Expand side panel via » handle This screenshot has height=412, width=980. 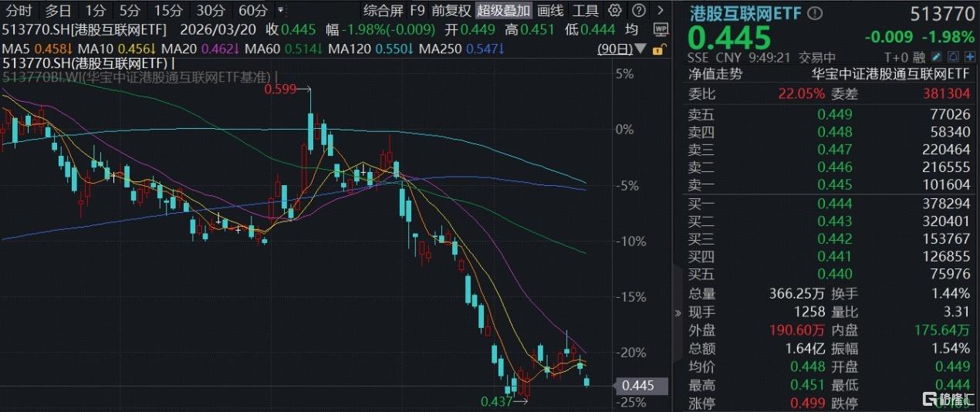[678, 313]
